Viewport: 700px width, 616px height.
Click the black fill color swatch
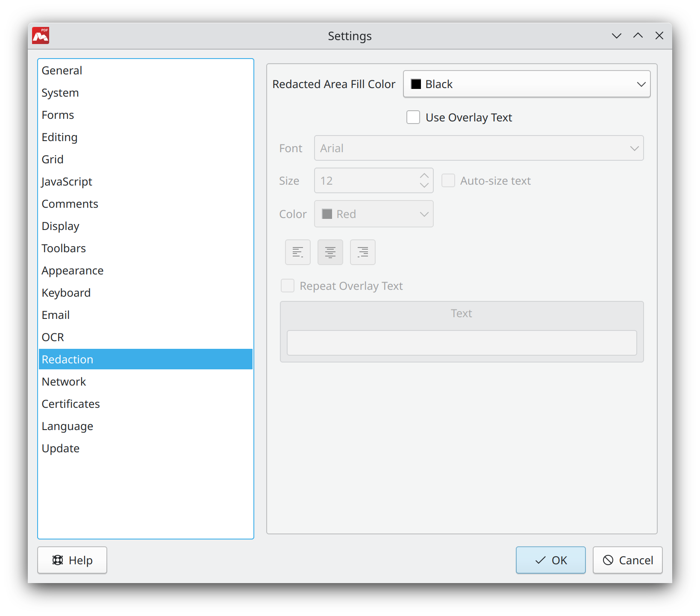[416, 84]
